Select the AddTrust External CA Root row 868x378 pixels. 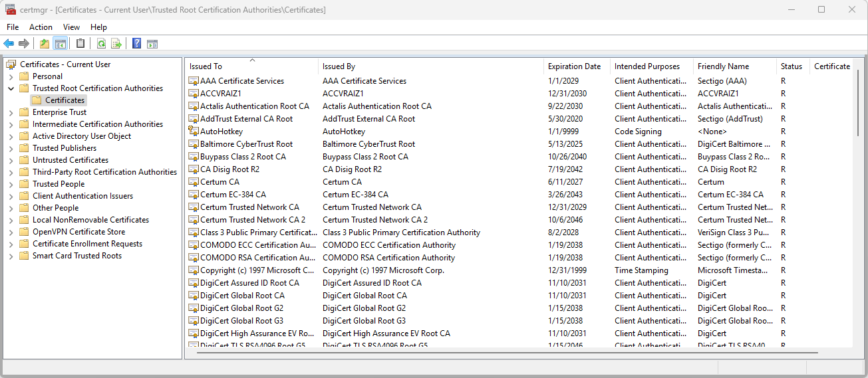tap(519, 119)
